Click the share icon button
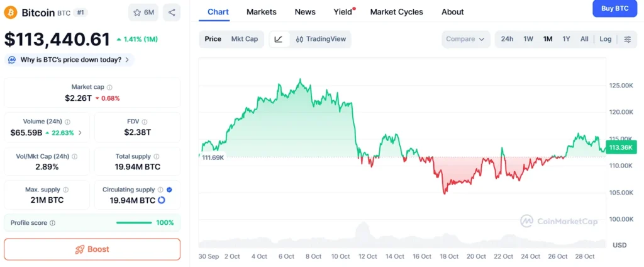644x267 pixels. (x=171, y=12)
